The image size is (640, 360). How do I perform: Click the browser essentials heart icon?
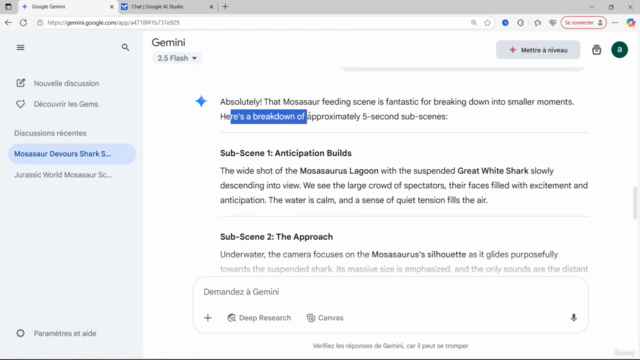point(552,23)
